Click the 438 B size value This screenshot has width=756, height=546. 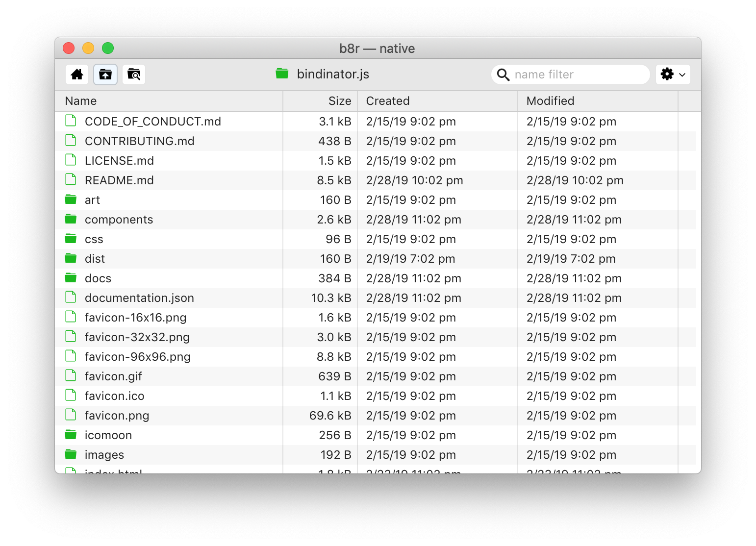(x=335, y=141)
